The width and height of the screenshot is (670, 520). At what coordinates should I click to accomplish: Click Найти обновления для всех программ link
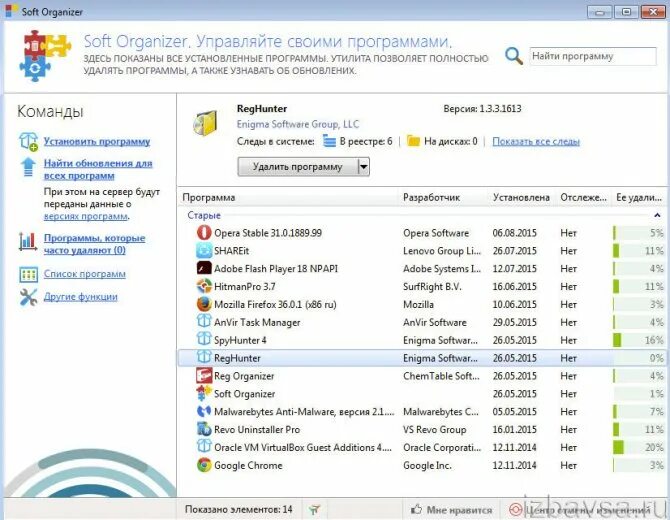[x=98, y=170]
